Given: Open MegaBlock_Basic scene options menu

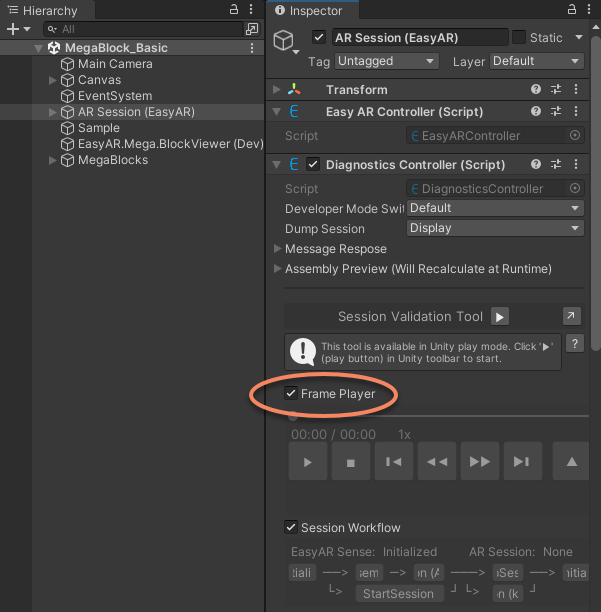Looking at the screenshot, I should click(252, 48).
